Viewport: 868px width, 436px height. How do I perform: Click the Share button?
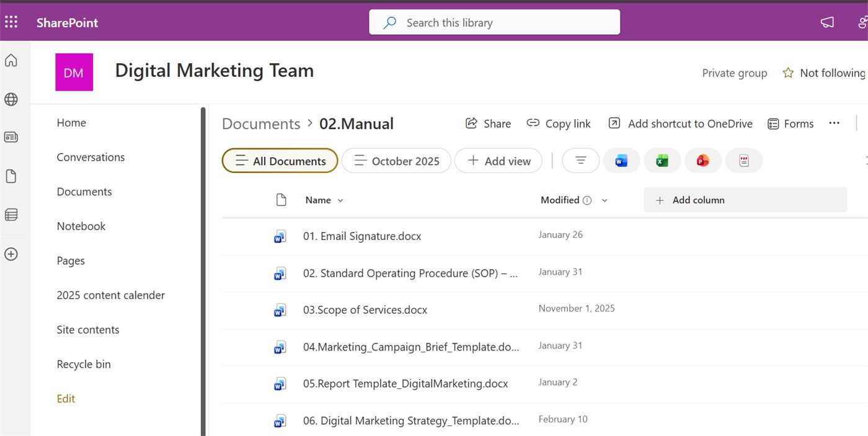[489, 123]
